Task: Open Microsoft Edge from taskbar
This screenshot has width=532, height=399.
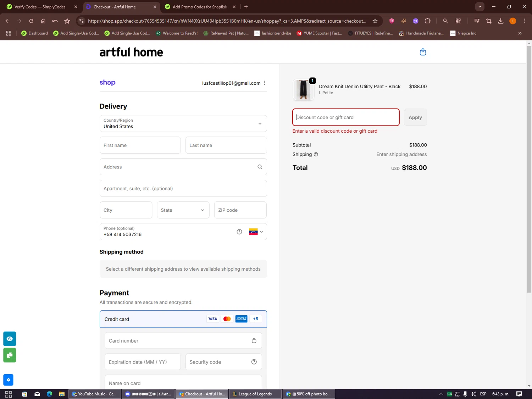Action: 49,394
